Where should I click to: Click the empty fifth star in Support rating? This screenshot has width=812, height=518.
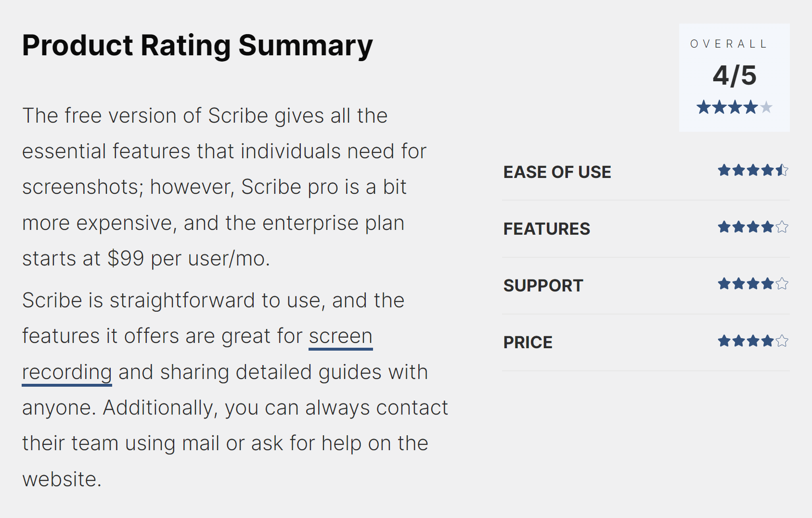[782, 284]
